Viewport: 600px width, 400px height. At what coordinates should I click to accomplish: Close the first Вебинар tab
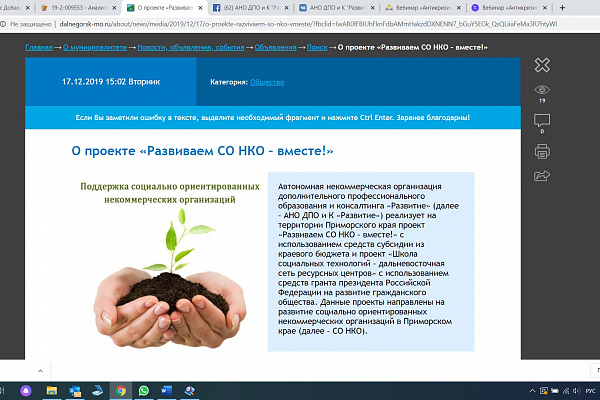click(458, 8)
